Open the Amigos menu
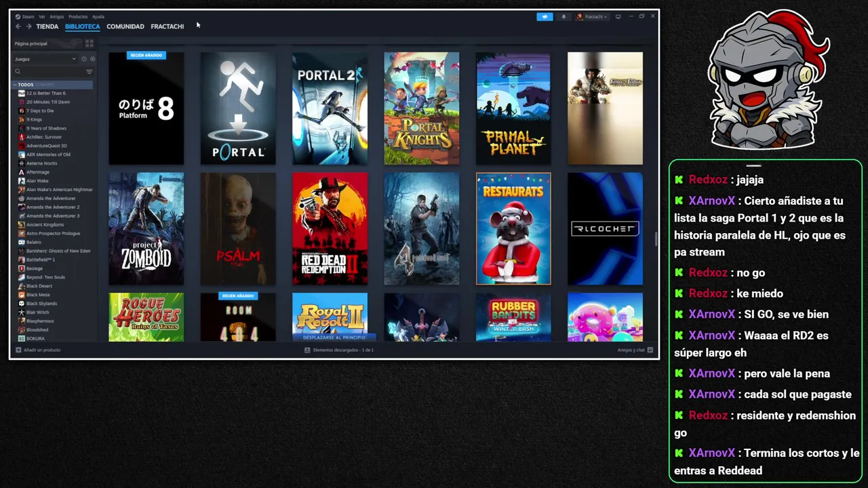This screenshot has height=488, width=868. pos(57,16)
